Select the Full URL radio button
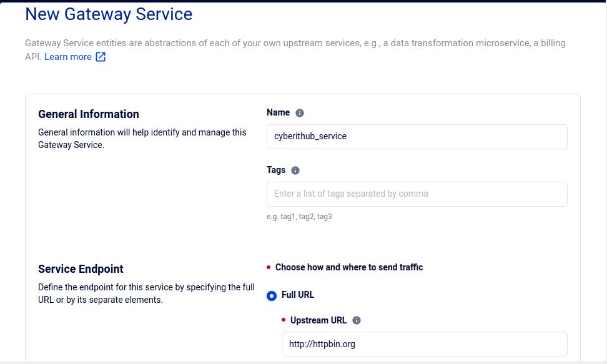This screenshot has width=607, height=364. pyautogui.click(x=272, y=296)
